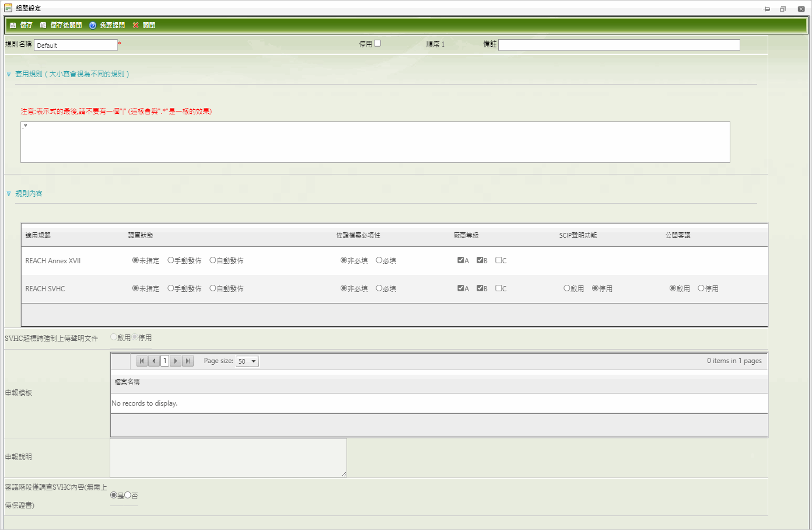Uncheck vendor grade A for REACH SVHC
Image resolution: width=812 pixels, height=530 pixels.
(461, 288)
